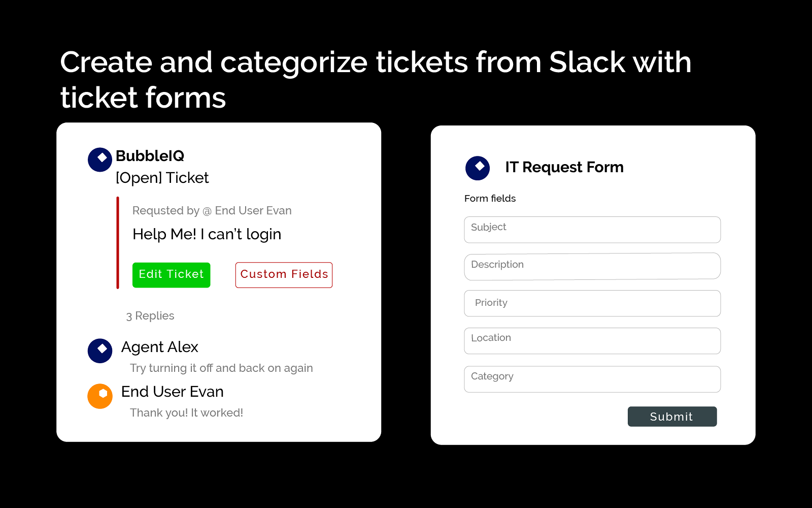Select the Priority form field
This screenshot has width=812, height=508.
592,303
